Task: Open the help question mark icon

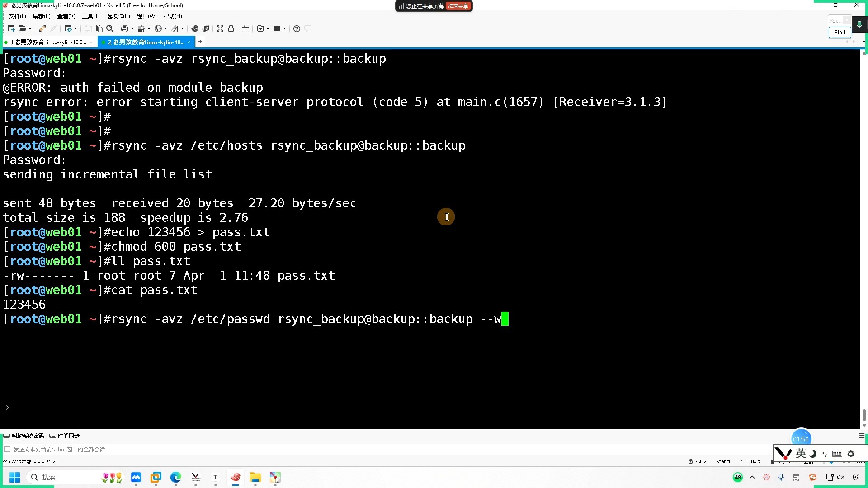Action: (x=297, y=28)
